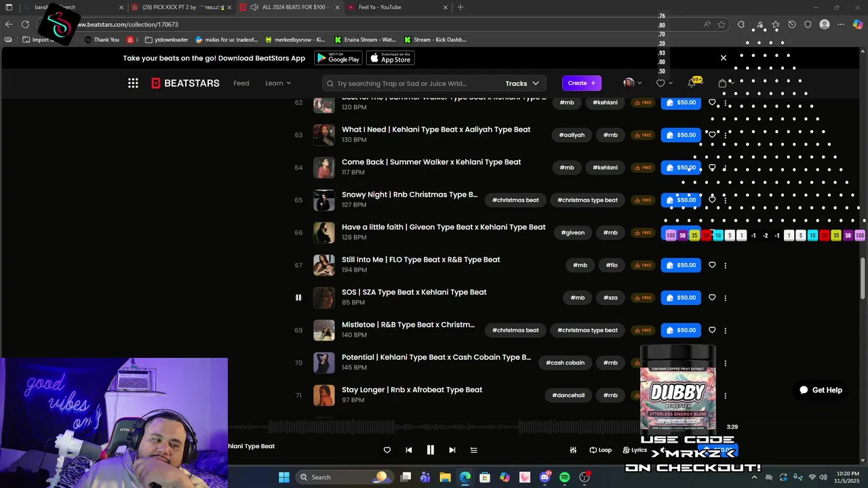The width and height of the screenshot is (868, 488).
Task: Filter by #sza tag
Action: coord(611,298)
